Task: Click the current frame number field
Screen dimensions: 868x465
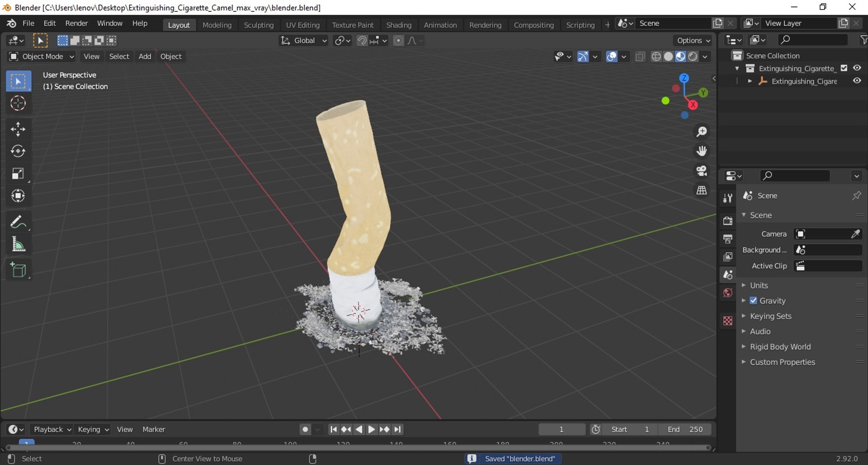Action: [x=562, y=429]
